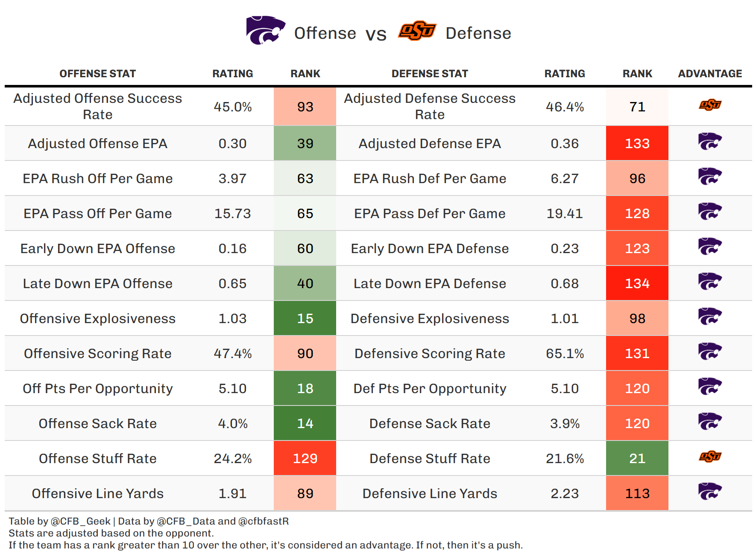
Task: Click the OFFENSE STAT column header
Action: pos(97,74)
